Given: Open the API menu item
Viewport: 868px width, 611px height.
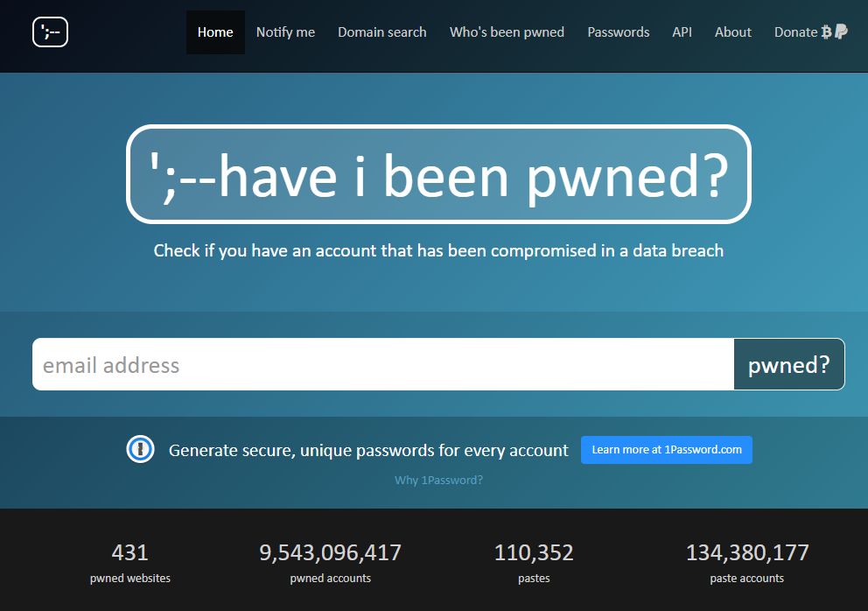Looking at the screenshot, I should pos(682,32).
